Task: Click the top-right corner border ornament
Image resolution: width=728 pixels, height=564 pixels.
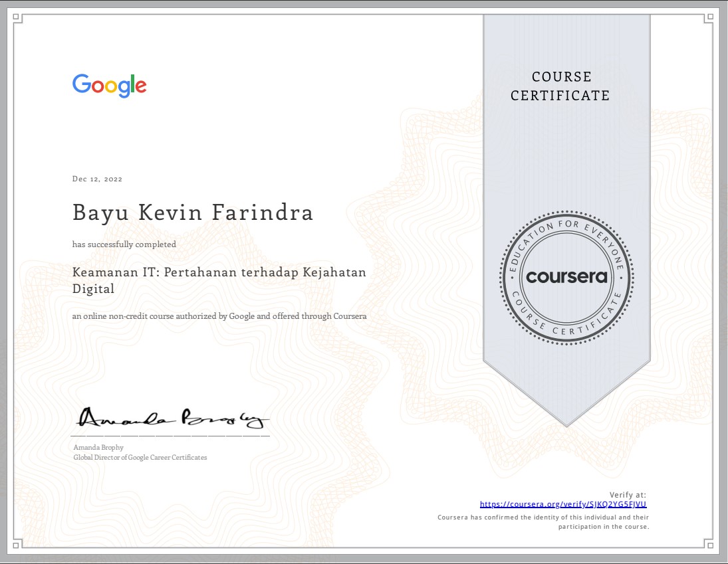Action: click(x=711, y=18)
